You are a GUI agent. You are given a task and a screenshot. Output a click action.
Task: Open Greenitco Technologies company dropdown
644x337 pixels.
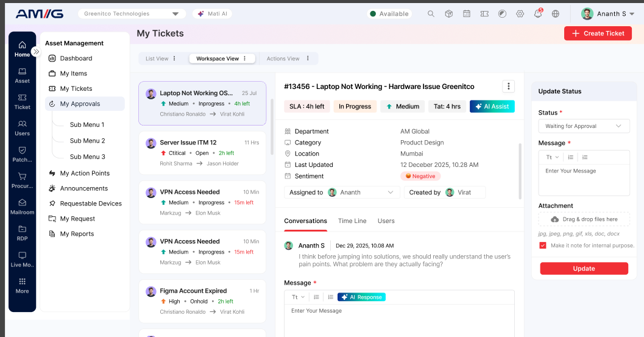pyautogui.click(x=132, y=13)
